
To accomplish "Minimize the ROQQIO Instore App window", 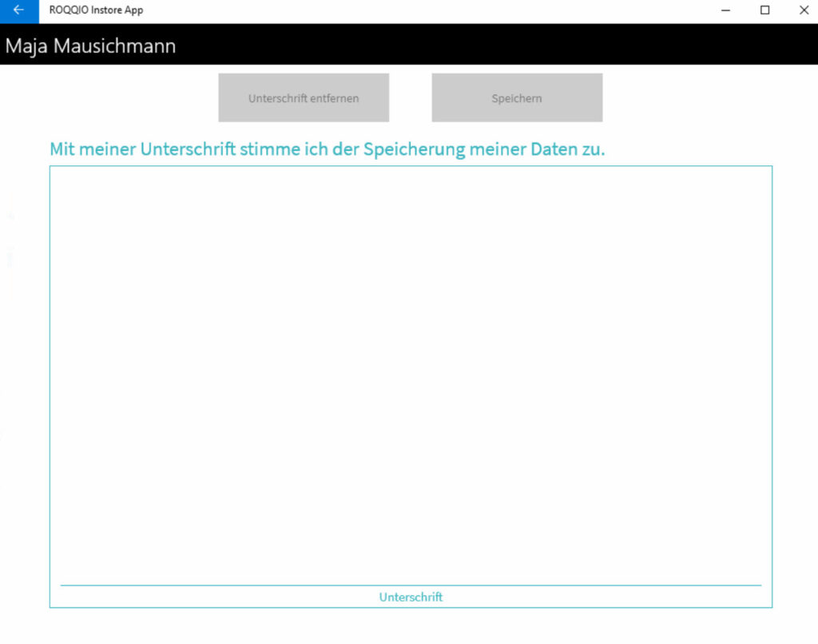I will [725, 10].
